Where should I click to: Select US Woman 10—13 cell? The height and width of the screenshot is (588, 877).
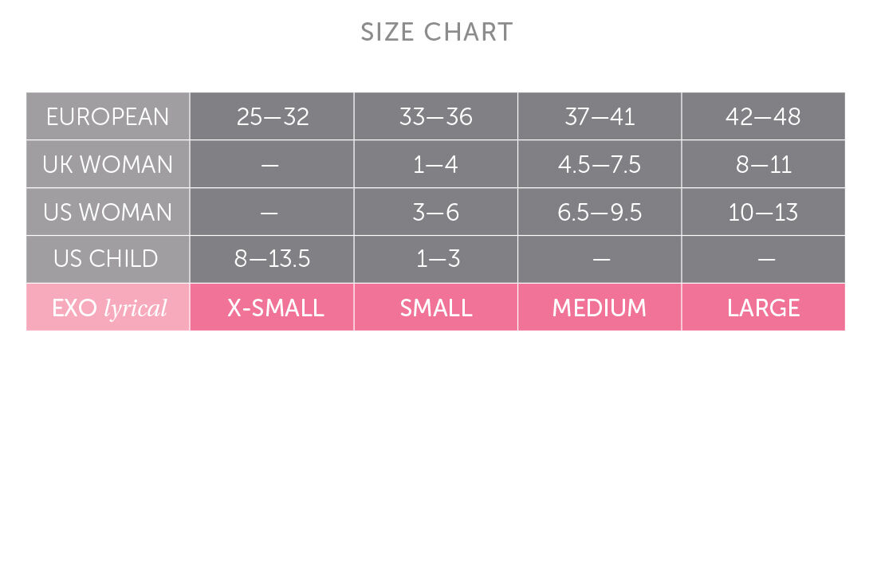coord(763,212)
